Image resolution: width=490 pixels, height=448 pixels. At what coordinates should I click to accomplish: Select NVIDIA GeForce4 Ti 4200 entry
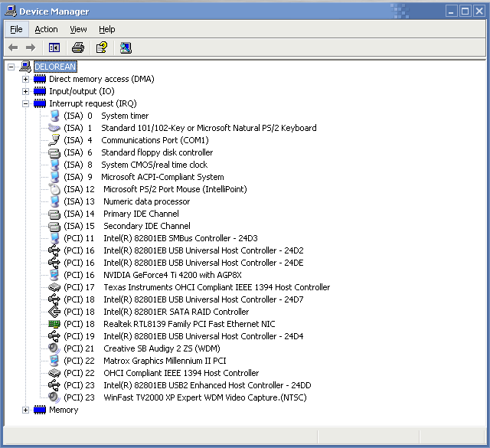[x=152, y=275]
